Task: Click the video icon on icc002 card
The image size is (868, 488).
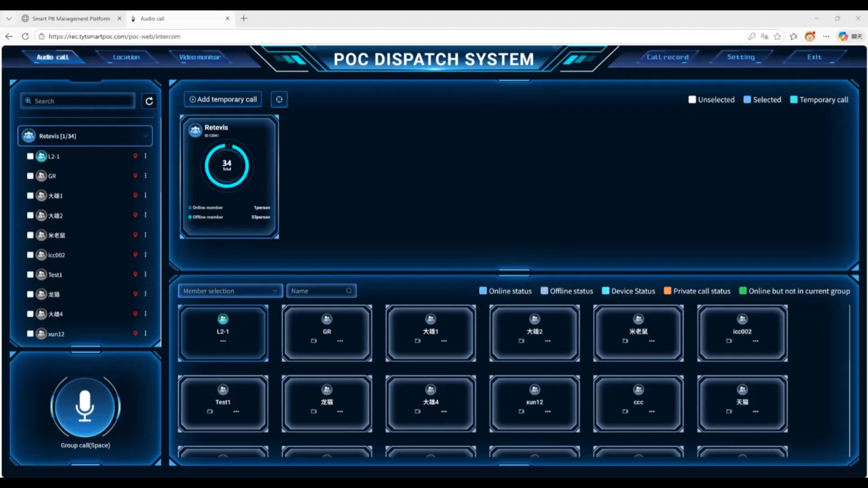Action: coord(729,341)
